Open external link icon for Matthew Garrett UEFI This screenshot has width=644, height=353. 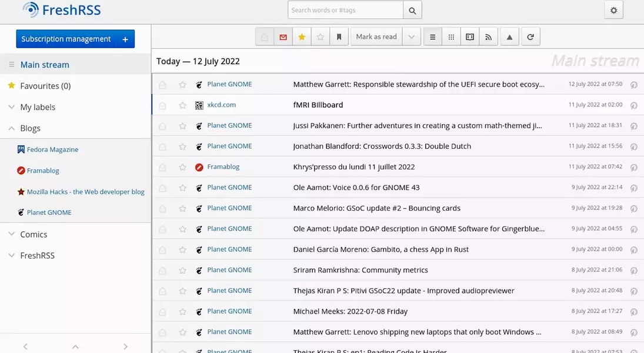pyautogui.click(x=634, y=85)
